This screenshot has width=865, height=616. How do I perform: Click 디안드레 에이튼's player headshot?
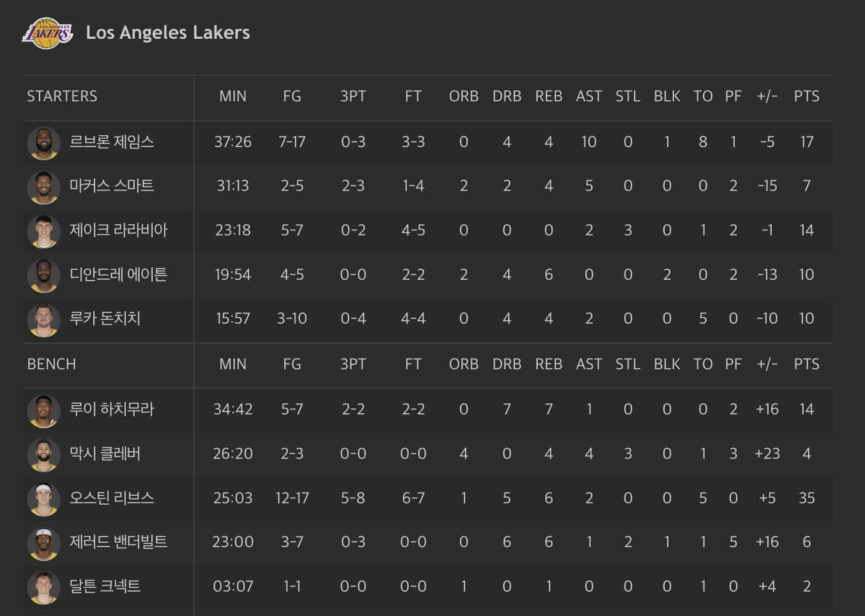coord(44,275)
